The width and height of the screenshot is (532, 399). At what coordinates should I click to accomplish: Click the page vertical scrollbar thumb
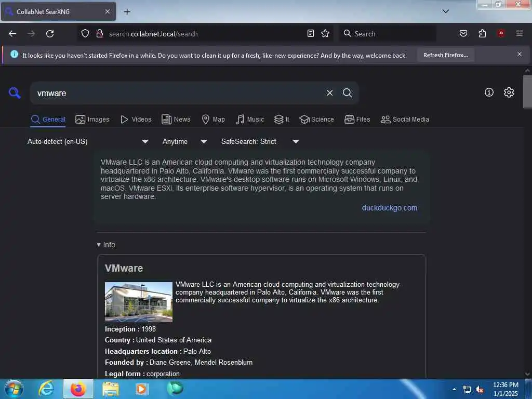[x=527, y=91]
